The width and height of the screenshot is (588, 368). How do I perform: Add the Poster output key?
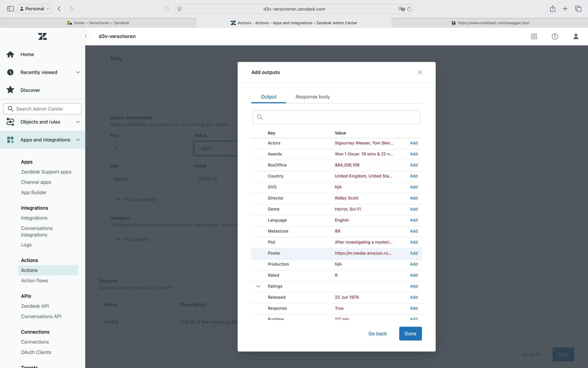click(414, 253)
